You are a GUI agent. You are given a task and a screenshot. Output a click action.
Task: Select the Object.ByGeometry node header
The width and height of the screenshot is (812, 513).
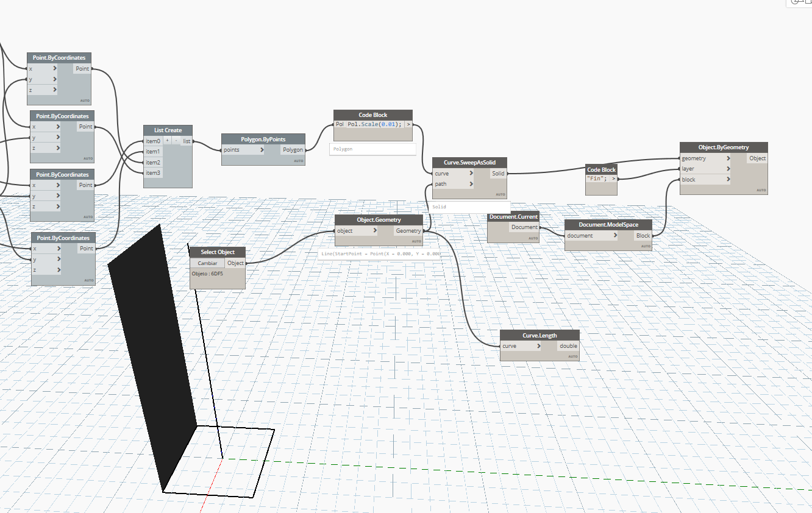click(724, 147)
